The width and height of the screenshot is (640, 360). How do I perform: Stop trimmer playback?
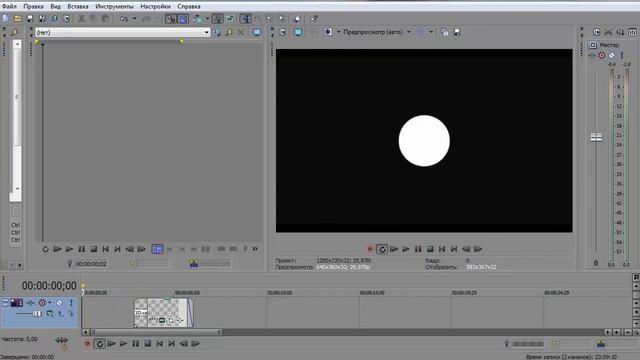(x=94, y=249)
